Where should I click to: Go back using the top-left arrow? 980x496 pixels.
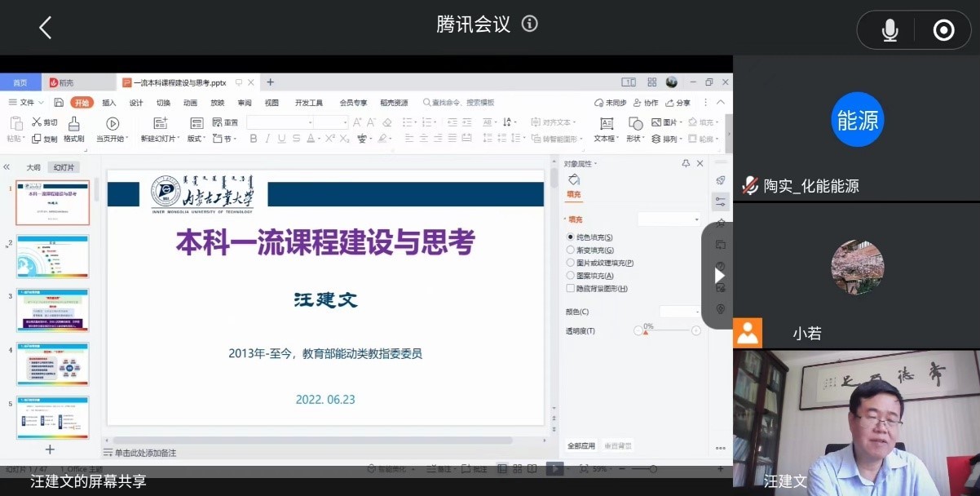tap(46, 28)
